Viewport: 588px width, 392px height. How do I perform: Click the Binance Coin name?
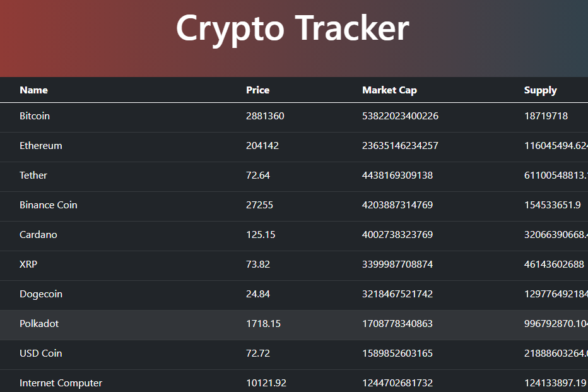point(49,205)
